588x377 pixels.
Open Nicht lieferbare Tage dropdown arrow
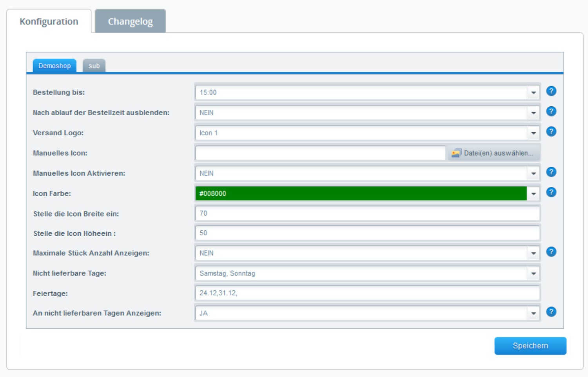point(533,273)
